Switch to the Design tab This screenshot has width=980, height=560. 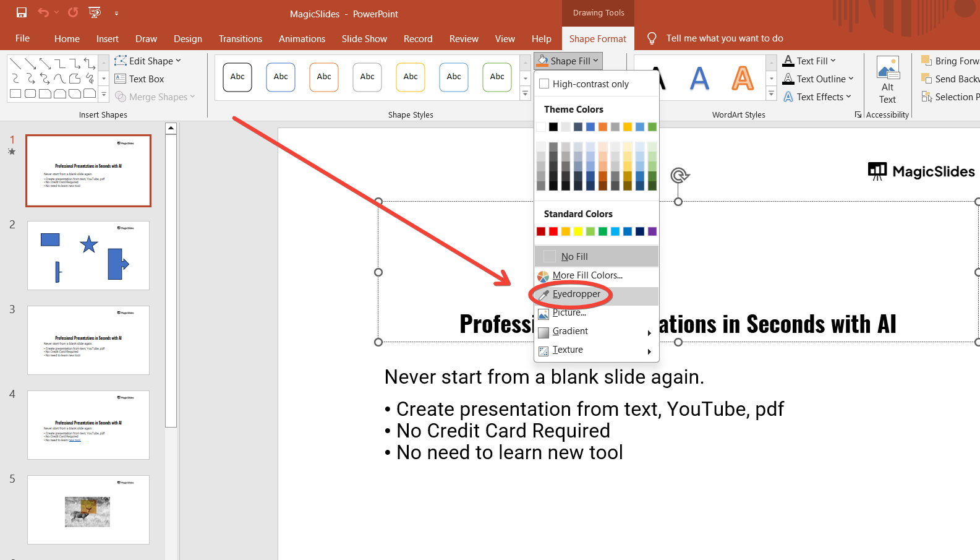pos(187,39)
